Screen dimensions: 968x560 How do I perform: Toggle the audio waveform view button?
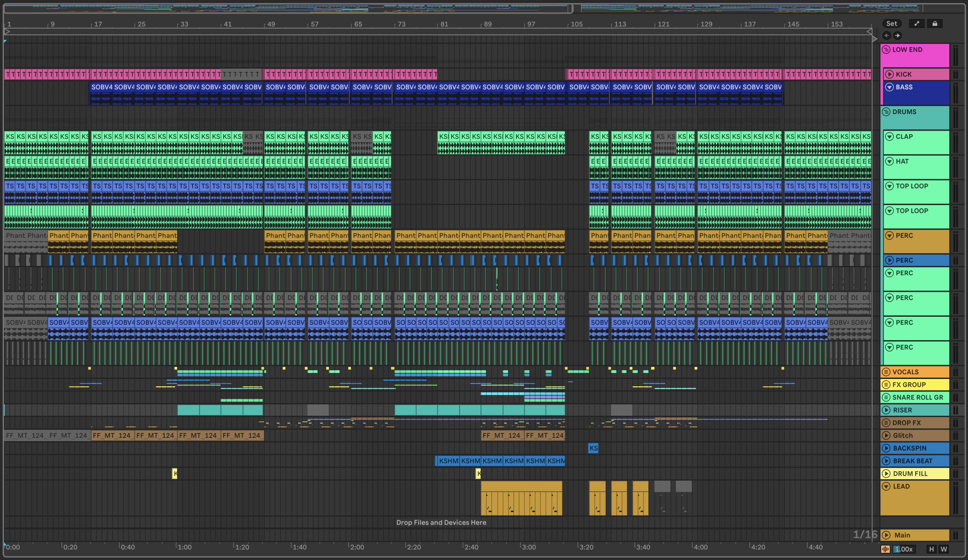pyautogui.click(x=885, y=549)
